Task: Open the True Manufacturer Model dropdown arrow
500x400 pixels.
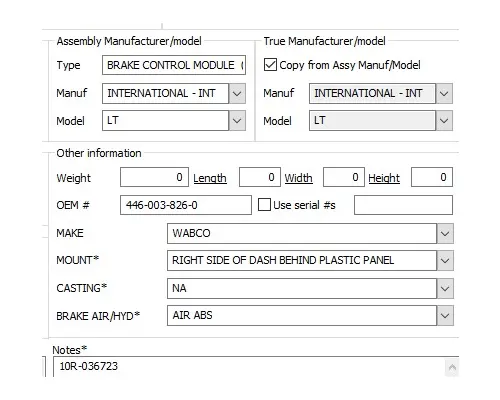Action: (444, 120)
